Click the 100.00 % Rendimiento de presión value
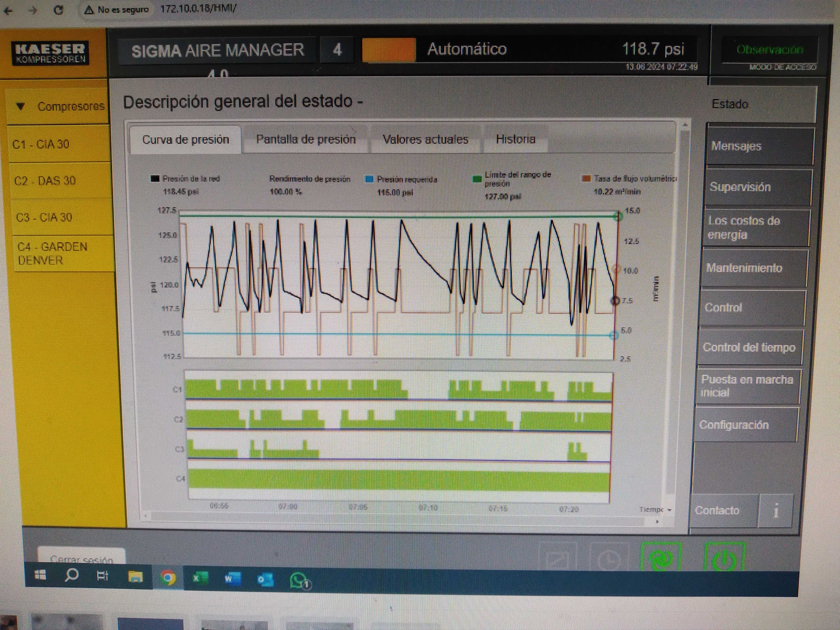 286,191
